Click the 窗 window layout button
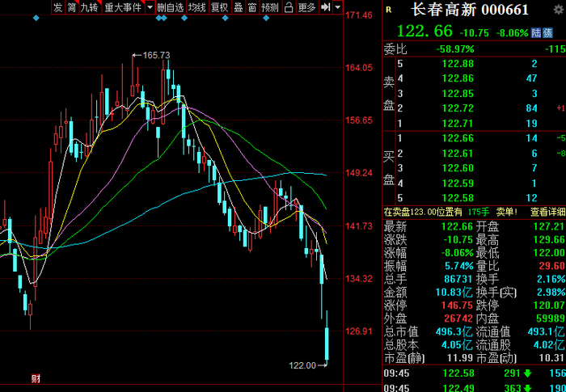Image resolution: width=566 pixels, height=392 pixels. 252,7
